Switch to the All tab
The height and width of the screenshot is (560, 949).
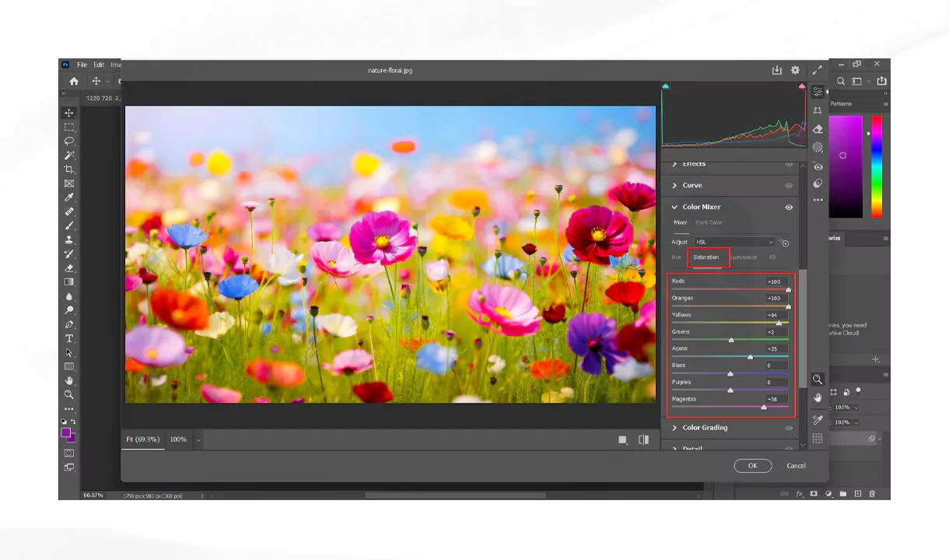(x=772, y=257)
